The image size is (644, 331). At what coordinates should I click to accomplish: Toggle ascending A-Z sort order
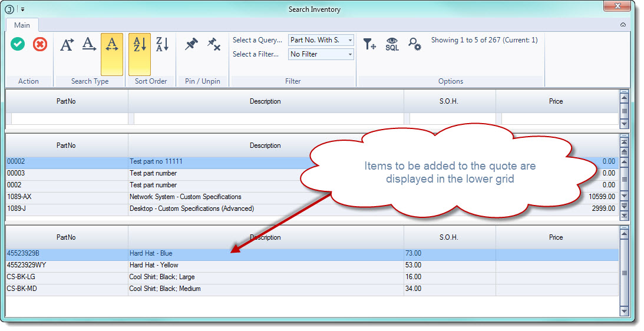tap(140, 54)
